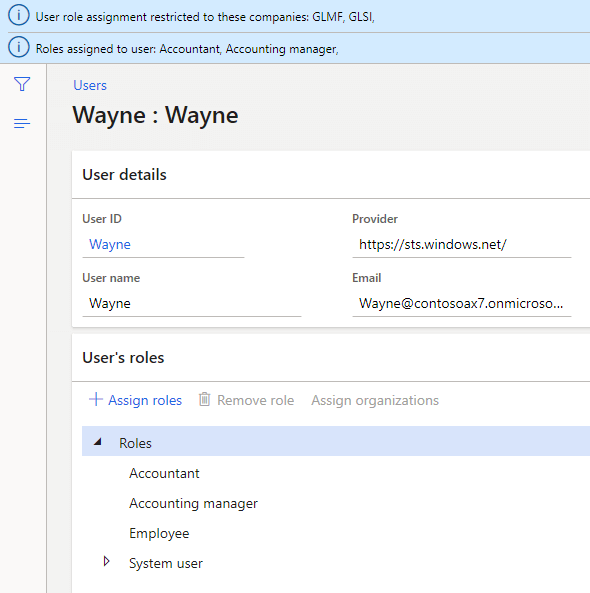Click the User name input field
This screenshot has height=593, width=590.
tap(192, 304)
